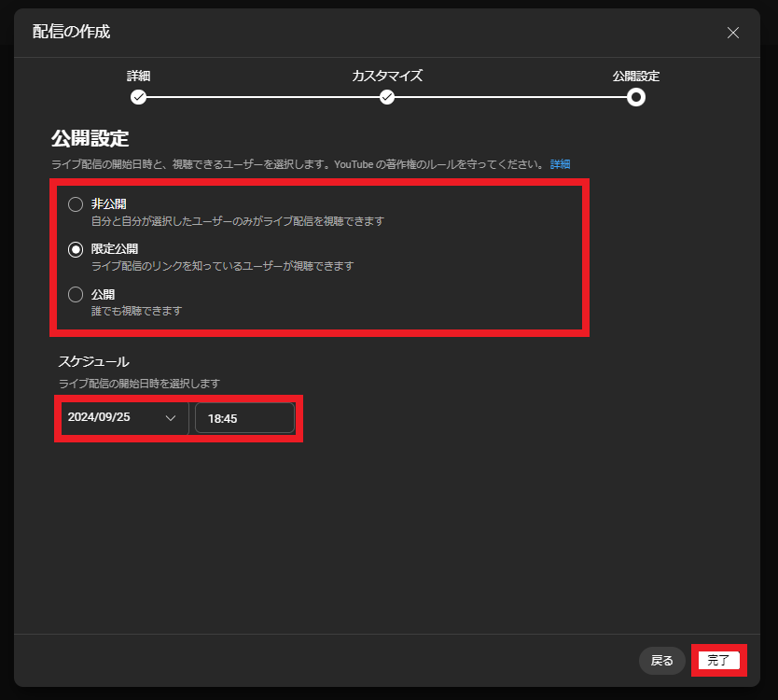
Task: Select the 限定公開 radio button
Action: 76,249
